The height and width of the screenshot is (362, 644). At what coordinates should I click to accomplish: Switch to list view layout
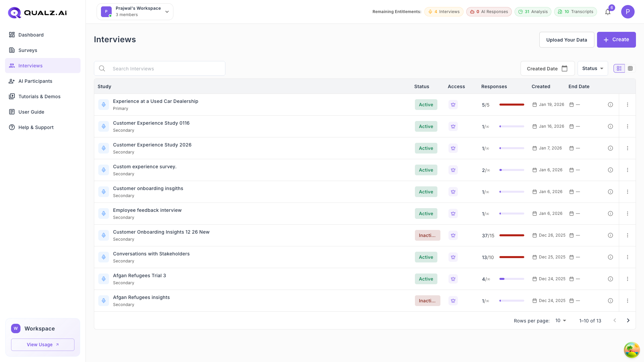click(619, 68)
